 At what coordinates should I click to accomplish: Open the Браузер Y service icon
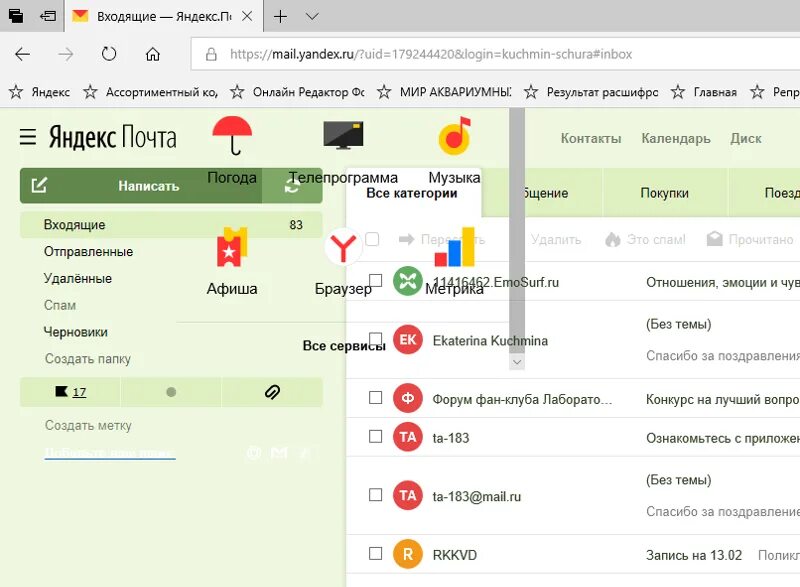(x=343, y=247)
